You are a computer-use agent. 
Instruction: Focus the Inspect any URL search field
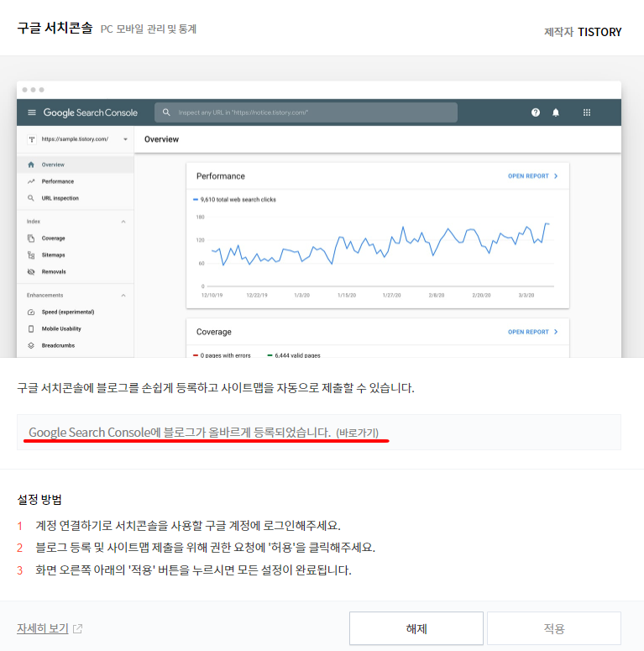pyautogui.click(x=306, y=113)
